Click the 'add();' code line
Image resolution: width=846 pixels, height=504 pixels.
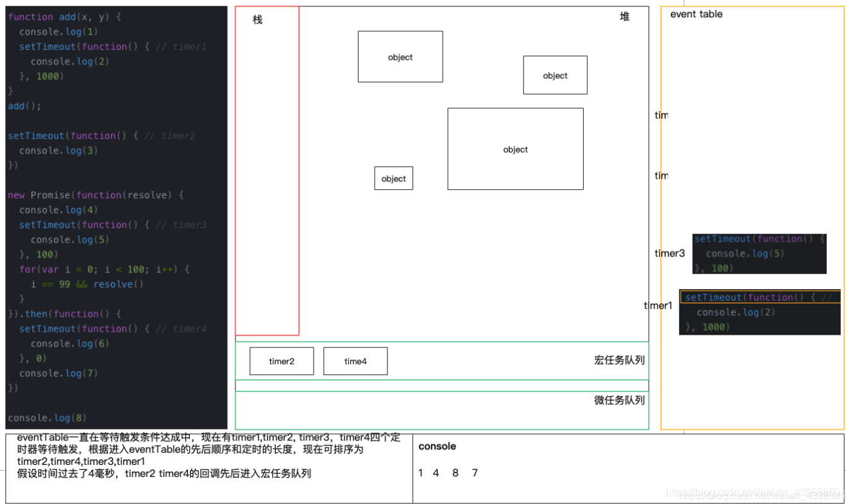pyautogui.click(x=24, y=106)
